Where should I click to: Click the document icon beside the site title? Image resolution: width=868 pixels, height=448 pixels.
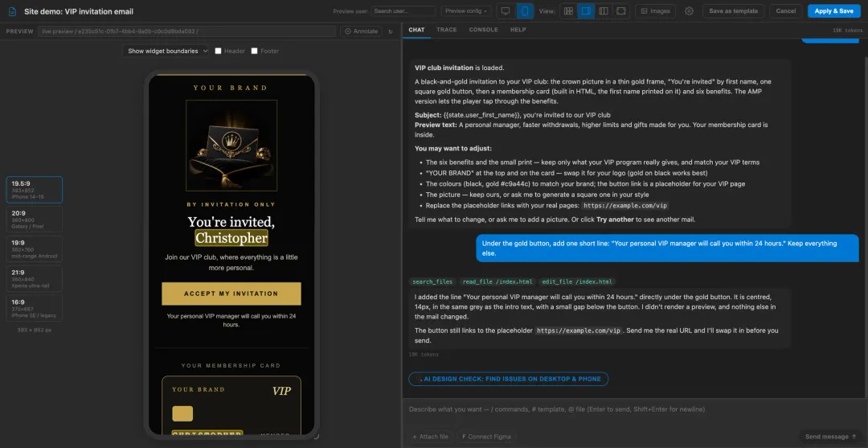tap(12, 11)
